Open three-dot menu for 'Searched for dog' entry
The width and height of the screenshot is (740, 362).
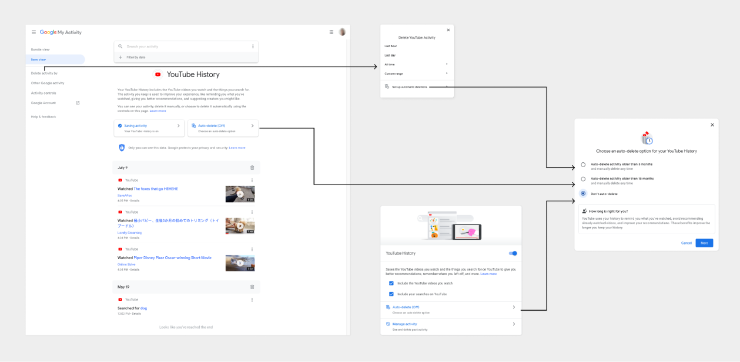point(252,300)
